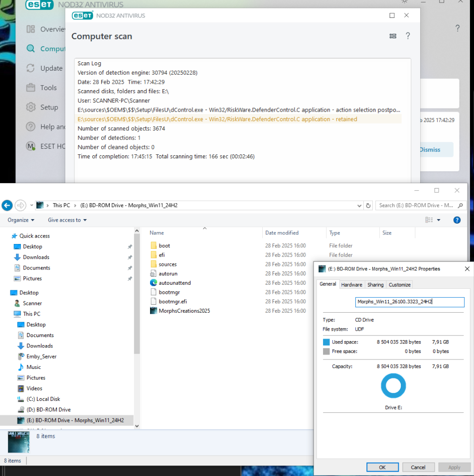Select Computer scan magnifier icon in ESET sidebar
This screenshot has height=476, width=474.
[x=31, y=49]
